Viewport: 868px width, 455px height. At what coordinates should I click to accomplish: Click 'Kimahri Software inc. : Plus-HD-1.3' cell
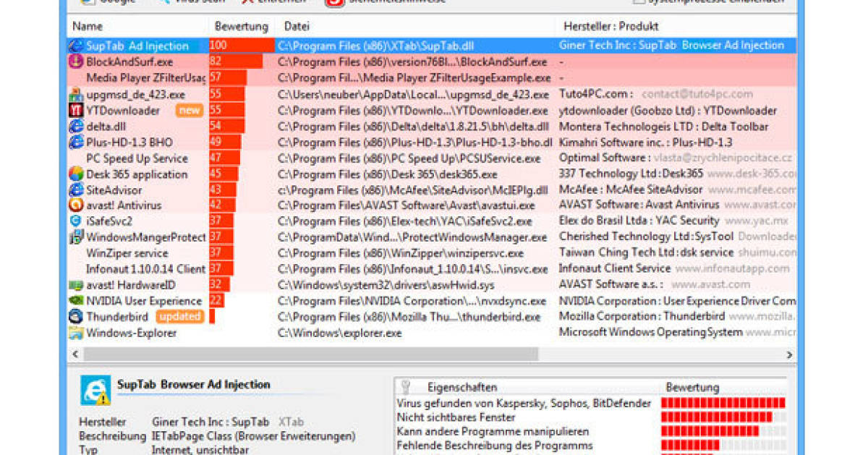point(645,143)
